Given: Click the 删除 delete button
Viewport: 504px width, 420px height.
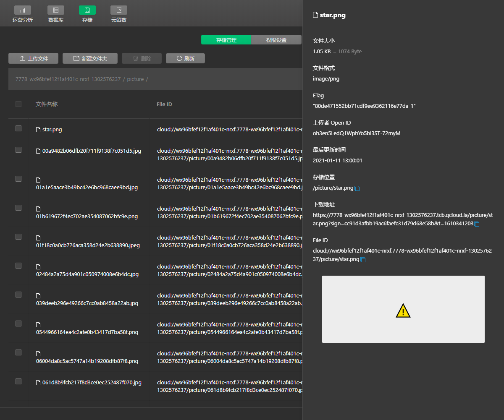Looking at the screenshot, I should pos(142,58).
